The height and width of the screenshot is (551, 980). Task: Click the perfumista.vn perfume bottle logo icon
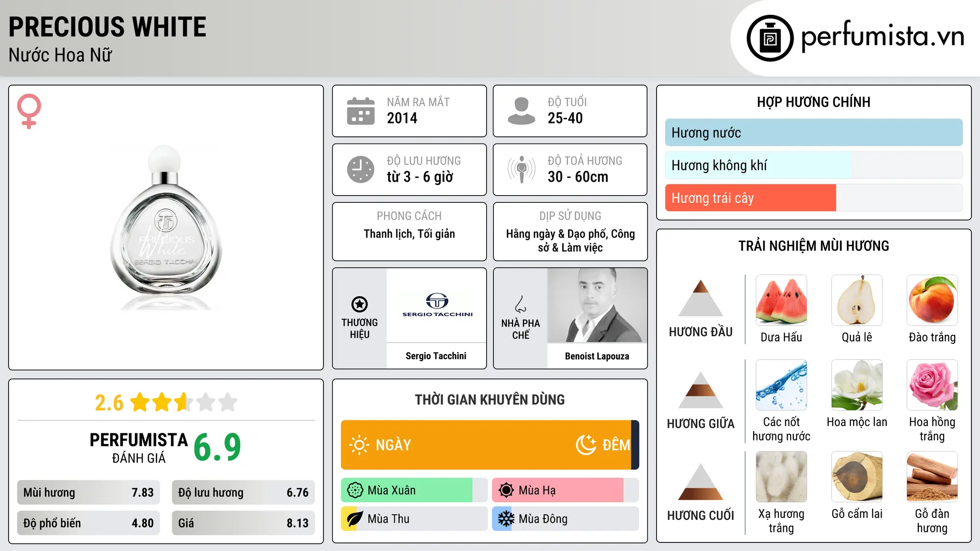(770, 38)
